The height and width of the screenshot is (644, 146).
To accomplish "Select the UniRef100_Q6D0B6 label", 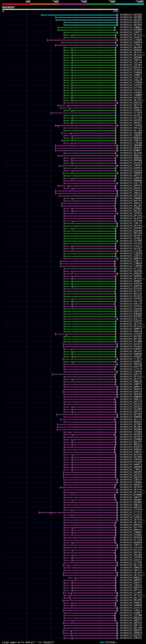I will (x=131, y=58).
